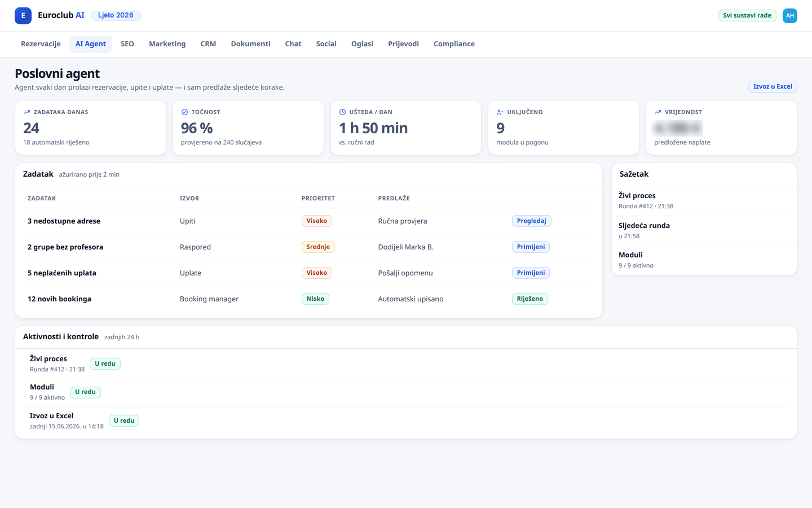Image resolution: width=812 pixels, height=508 pixels.
Task: Click the user icon next to Uključeno
Action: (x=500, y=112)
